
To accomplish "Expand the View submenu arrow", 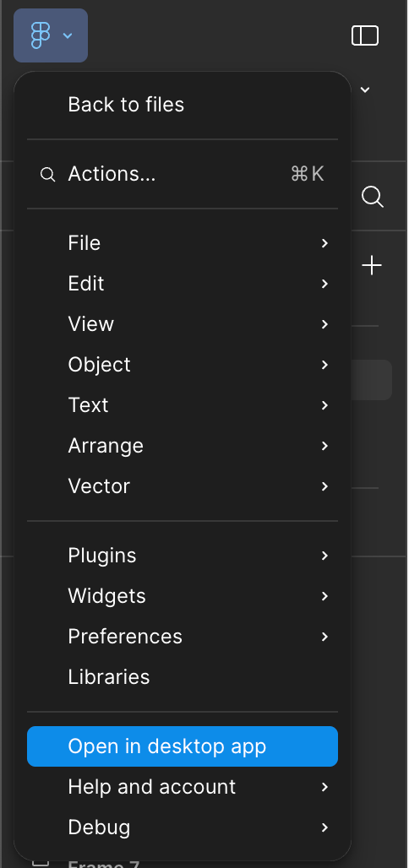I will [x=324, y=324].
